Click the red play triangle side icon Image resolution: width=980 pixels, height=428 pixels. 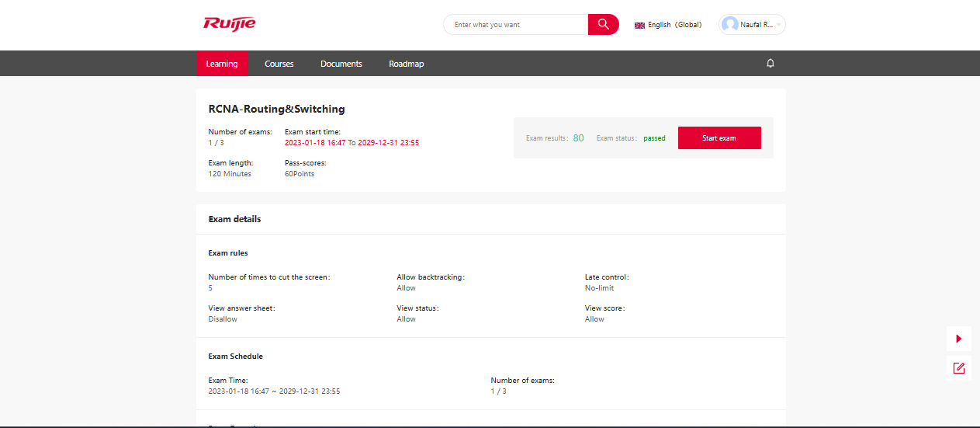[959, 339]
